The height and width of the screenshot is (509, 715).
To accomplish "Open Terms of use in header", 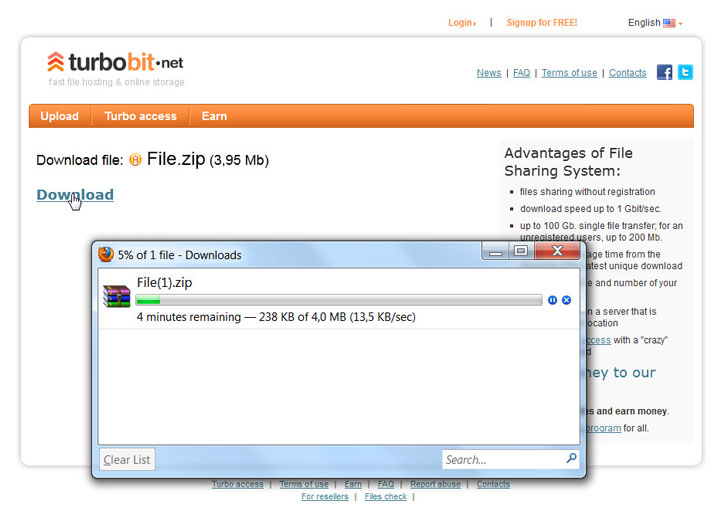I will [569, 73].
